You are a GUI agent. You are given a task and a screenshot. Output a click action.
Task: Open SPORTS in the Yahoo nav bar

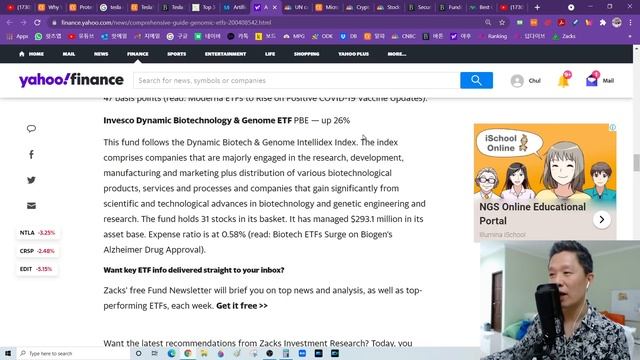coord(176,54)
